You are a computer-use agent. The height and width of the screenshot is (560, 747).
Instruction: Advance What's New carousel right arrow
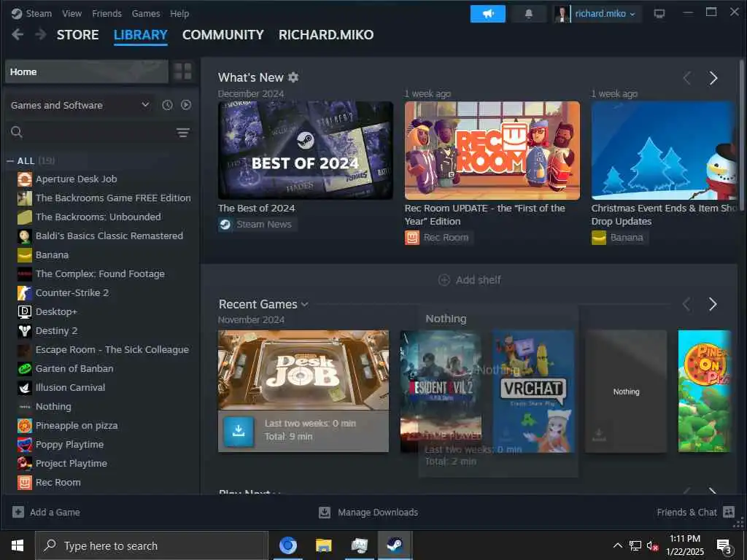pos(713,78)
